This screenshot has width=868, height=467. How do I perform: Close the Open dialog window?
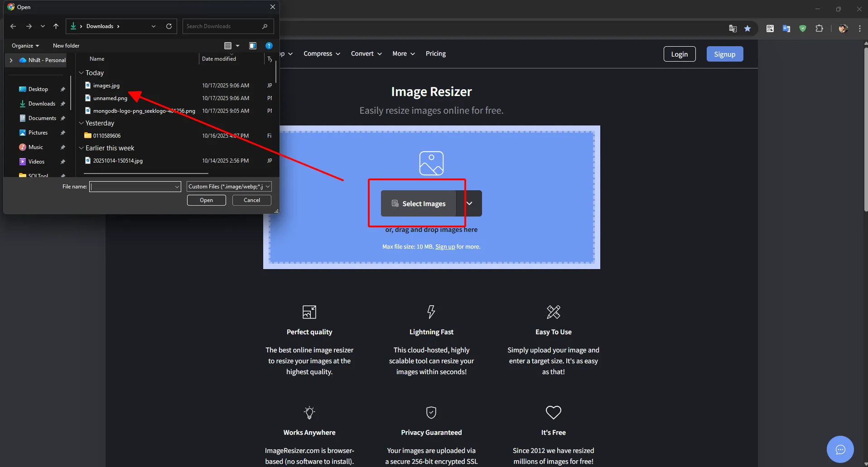[272, 7]
